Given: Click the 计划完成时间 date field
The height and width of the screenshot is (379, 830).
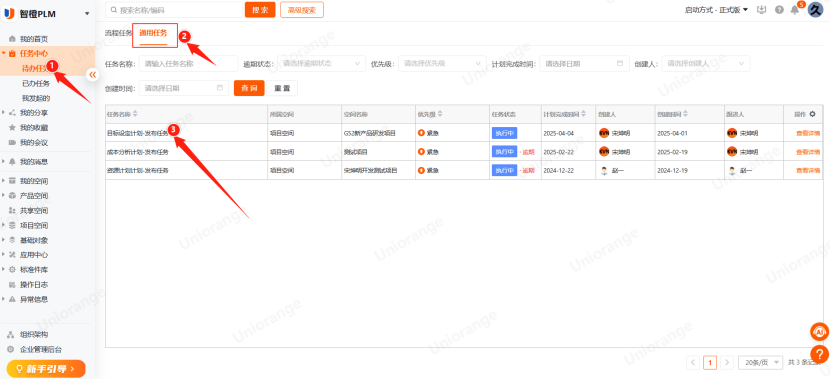Looking at the screenshot, I should [584, 64].
